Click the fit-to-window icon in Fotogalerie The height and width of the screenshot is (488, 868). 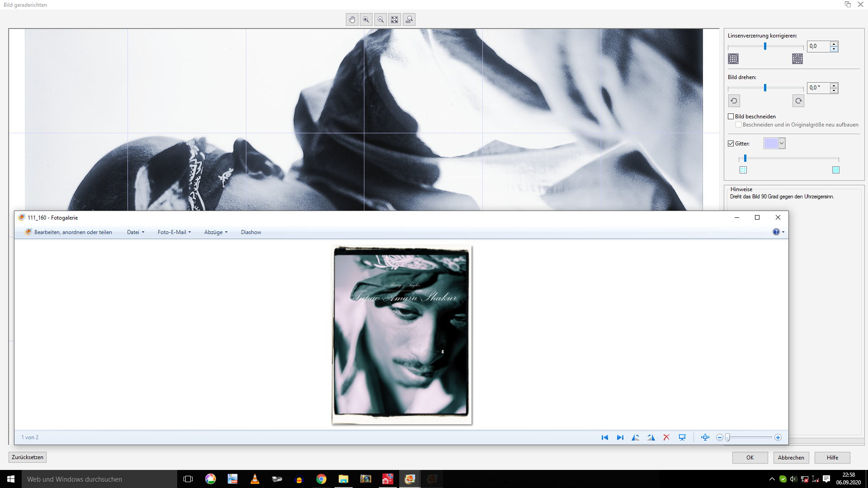pyautogui.click(x=705, y=437)
